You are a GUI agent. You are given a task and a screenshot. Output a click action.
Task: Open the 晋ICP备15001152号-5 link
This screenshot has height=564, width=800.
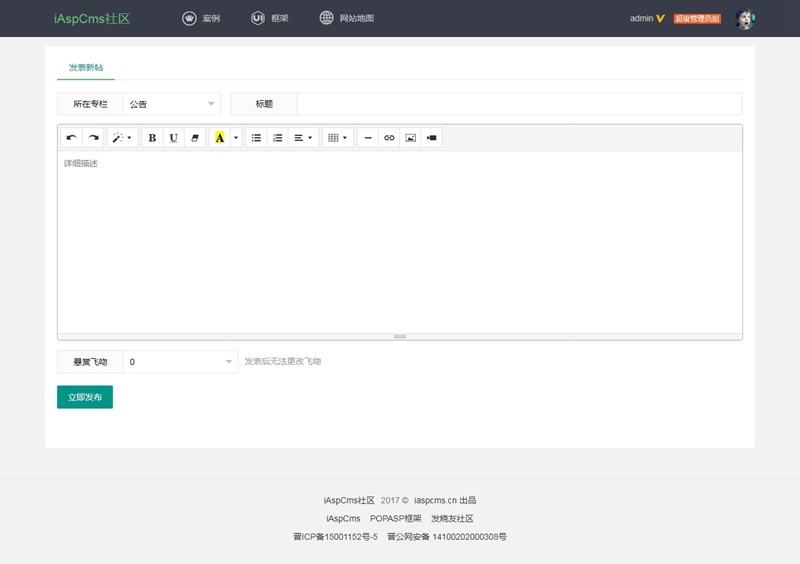(335, 537)
